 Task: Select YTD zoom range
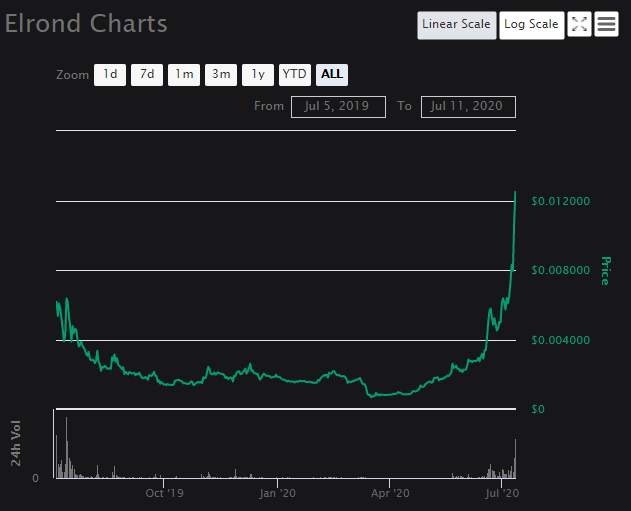[295, 75]
